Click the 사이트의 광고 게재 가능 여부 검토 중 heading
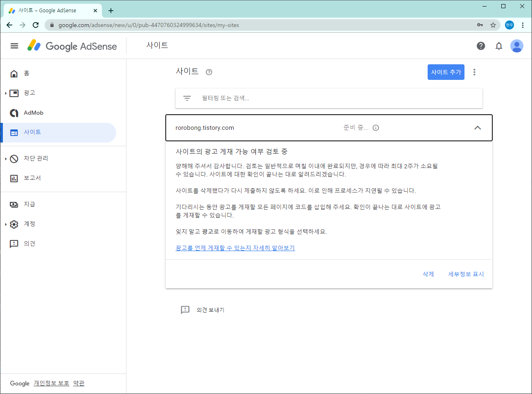Screen dimensions: 532x394 click(x=232, y=152)
